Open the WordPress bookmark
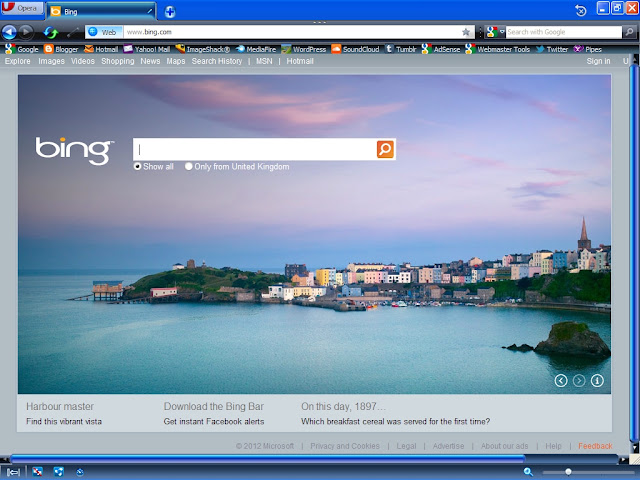 (x=304, y=49)
